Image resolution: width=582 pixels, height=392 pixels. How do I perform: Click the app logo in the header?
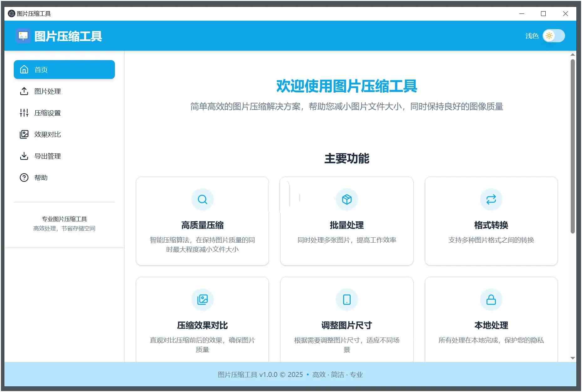pyautogui.click(x=23, y=36)
